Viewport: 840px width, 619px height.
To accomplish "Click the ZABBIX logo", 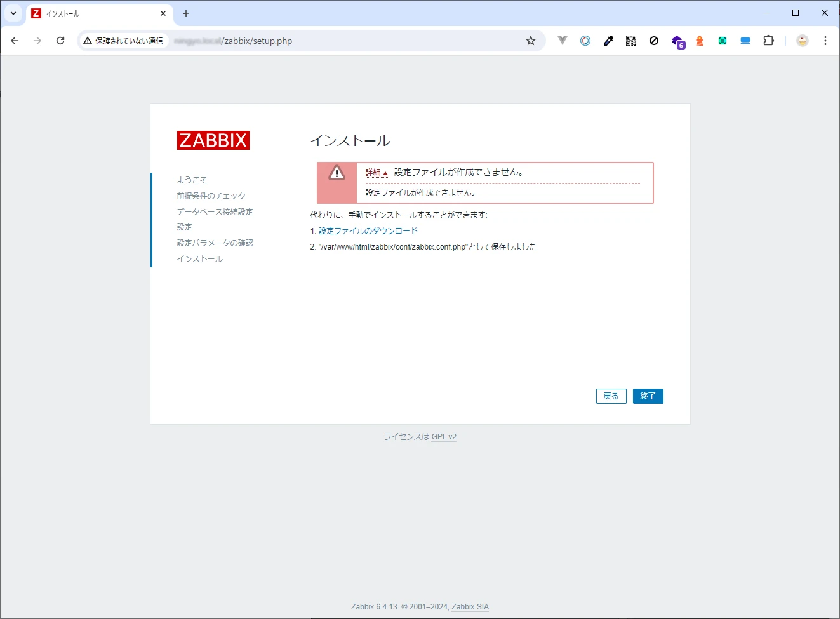I will [213, 140].
